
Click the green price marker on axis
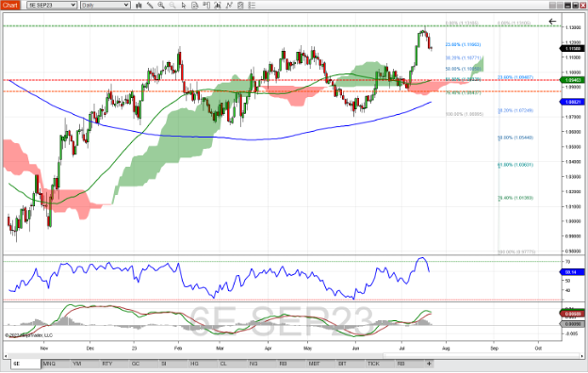(573, 80)
